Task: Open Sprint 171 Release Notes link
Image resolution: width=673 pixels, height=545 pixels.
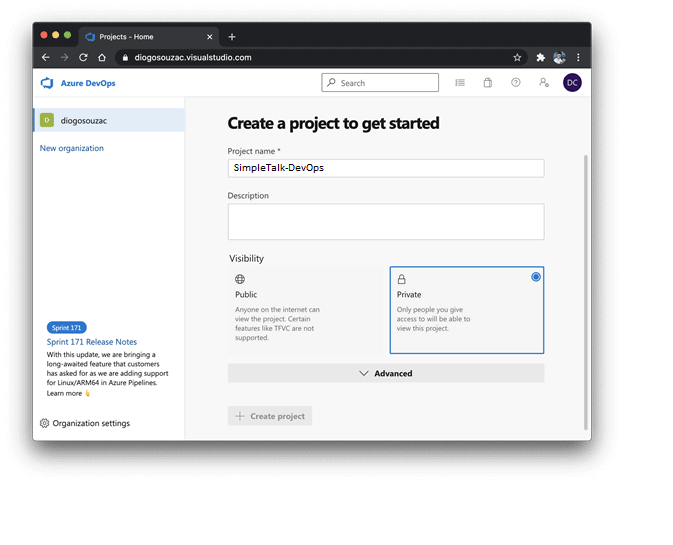Action: click(92, 342)
